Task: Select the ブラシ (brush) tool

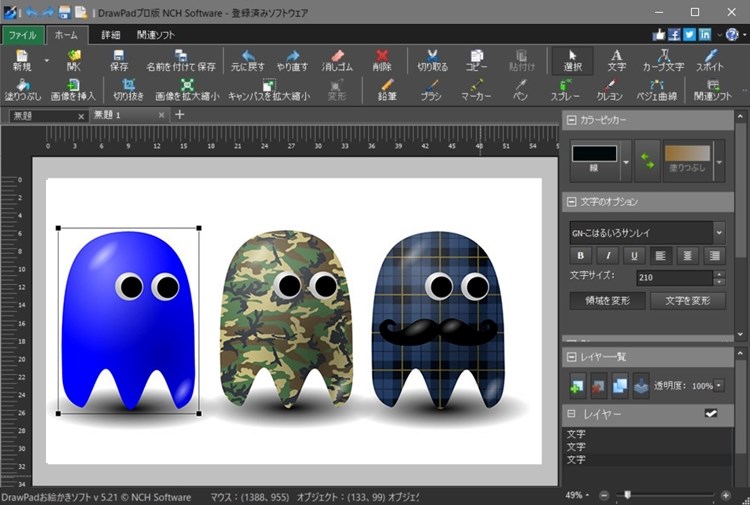Action: click(431, 90)
